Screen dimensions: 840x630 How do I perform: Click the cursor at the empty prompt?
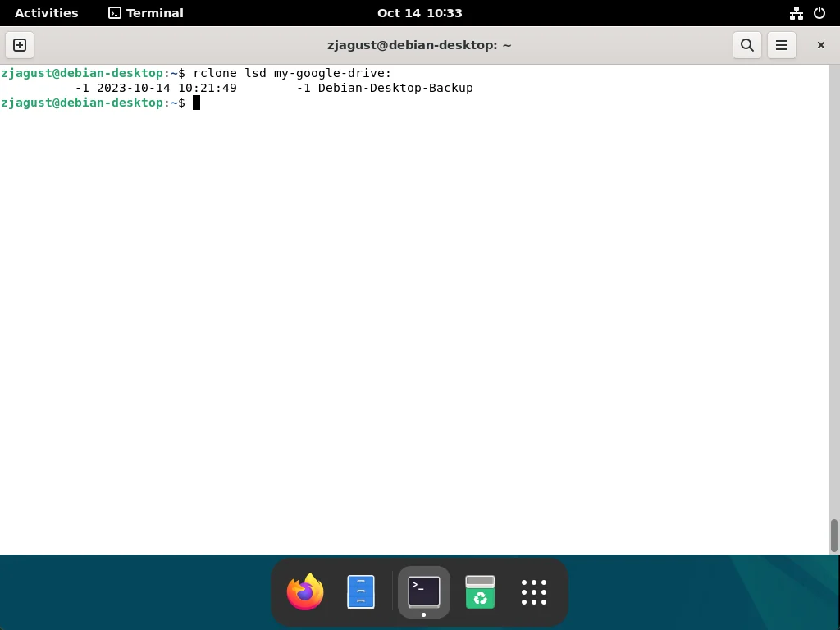point(197,103)
